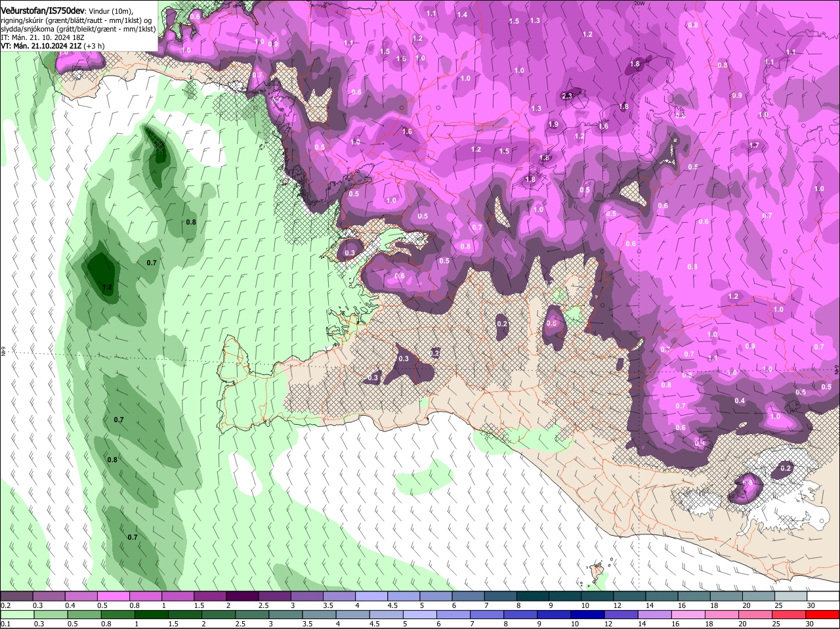Pick the snow scale swatch labeled 14
Screen dimensions: 840x629
[663, 596]
